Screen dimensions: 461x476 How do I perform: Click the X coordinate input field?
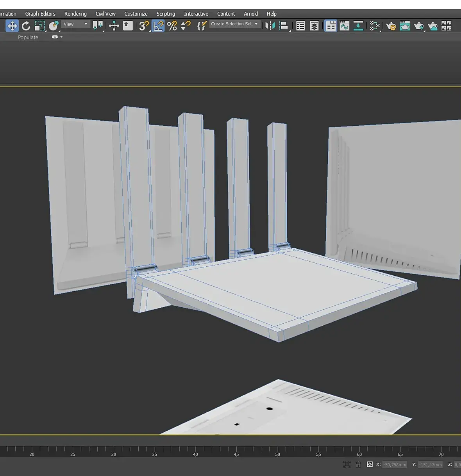pos(395,465)
